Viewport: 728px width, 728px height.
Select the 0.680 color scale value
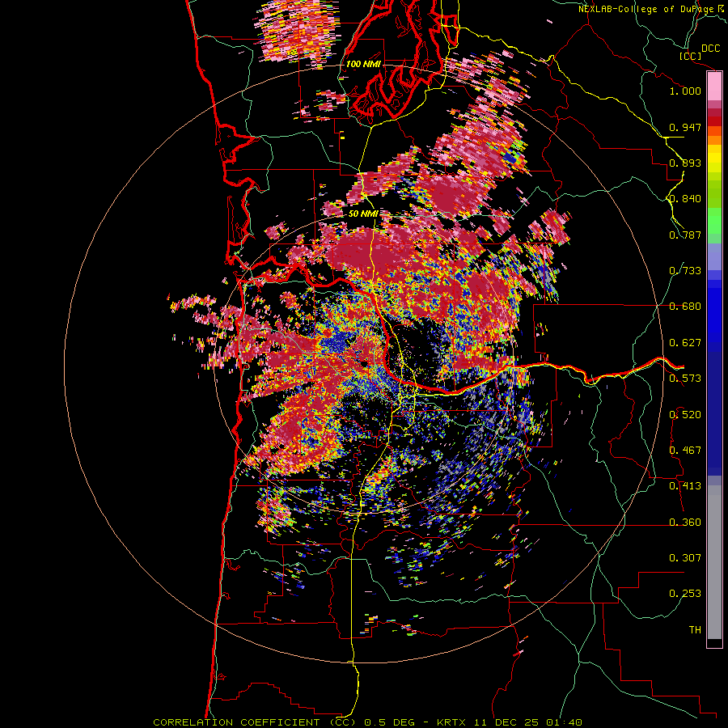pyautogui.click(x=685, y=307)
